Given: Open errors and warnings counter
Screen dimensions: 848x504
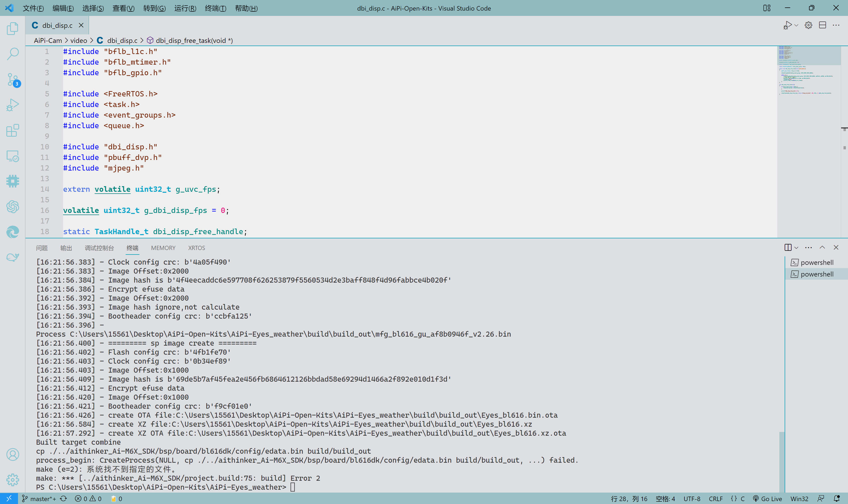Looking at the screenshot, I should coord(88,498).
